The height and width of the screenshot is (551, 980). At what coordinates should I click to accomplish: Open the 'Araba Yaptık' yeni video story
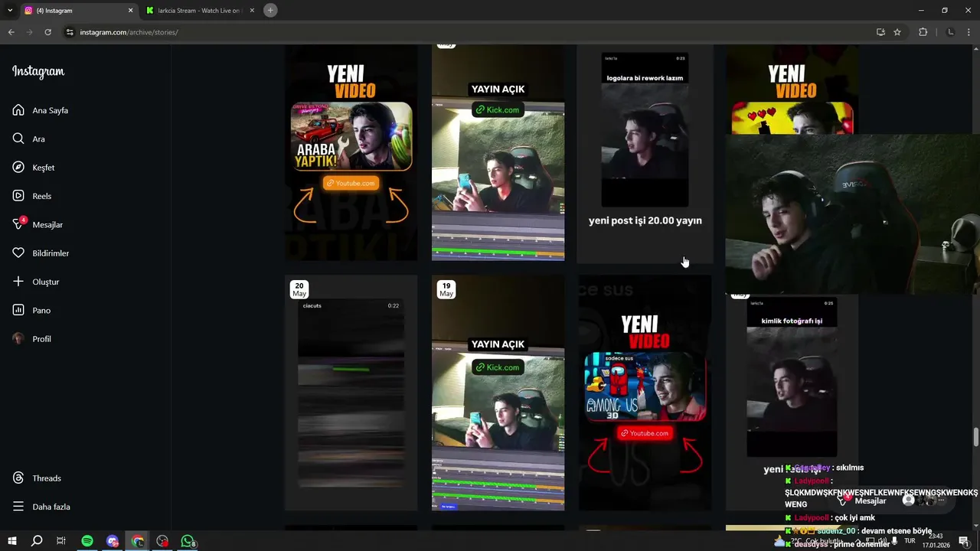tap(351, 152)
